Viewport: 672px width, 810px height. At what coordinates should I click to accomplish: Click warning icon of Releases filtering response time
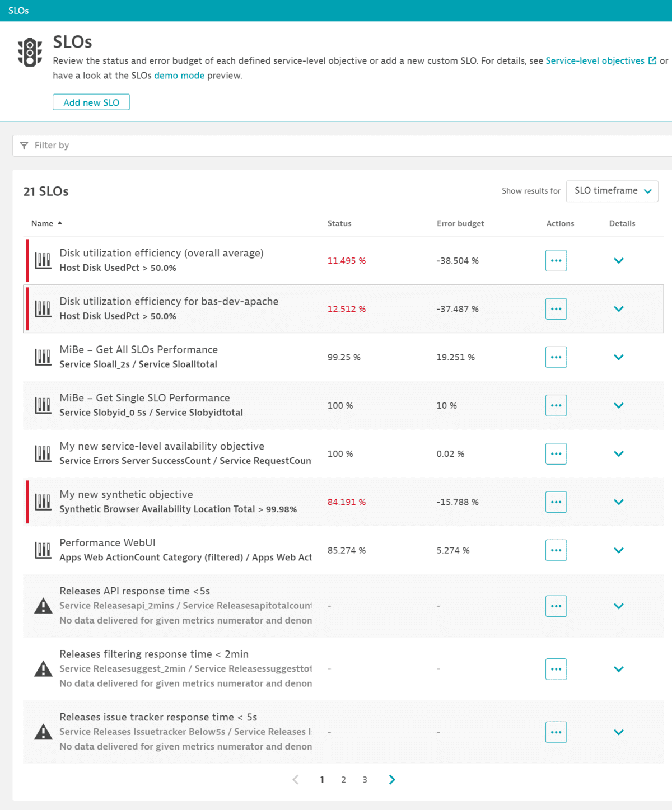43,669
